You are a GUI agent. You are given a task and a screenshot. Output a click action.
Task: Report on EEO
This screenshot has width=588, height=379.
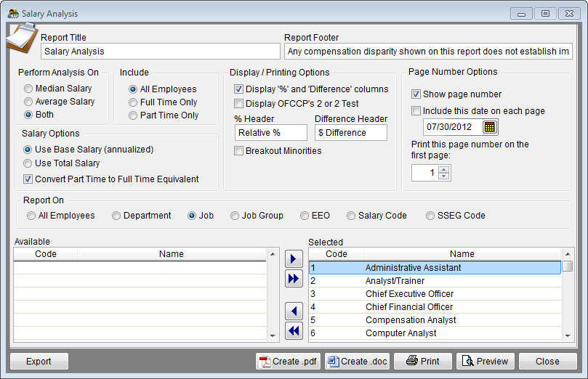(305, 216)
